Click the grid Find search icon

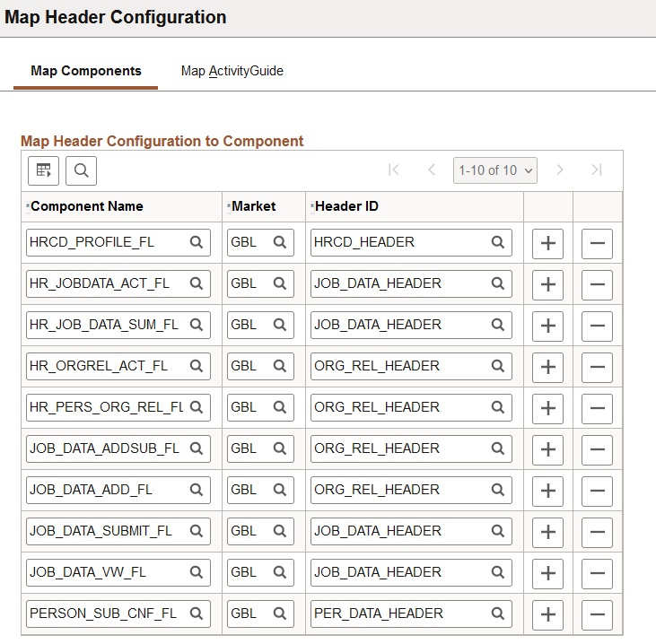pos(81,170)
